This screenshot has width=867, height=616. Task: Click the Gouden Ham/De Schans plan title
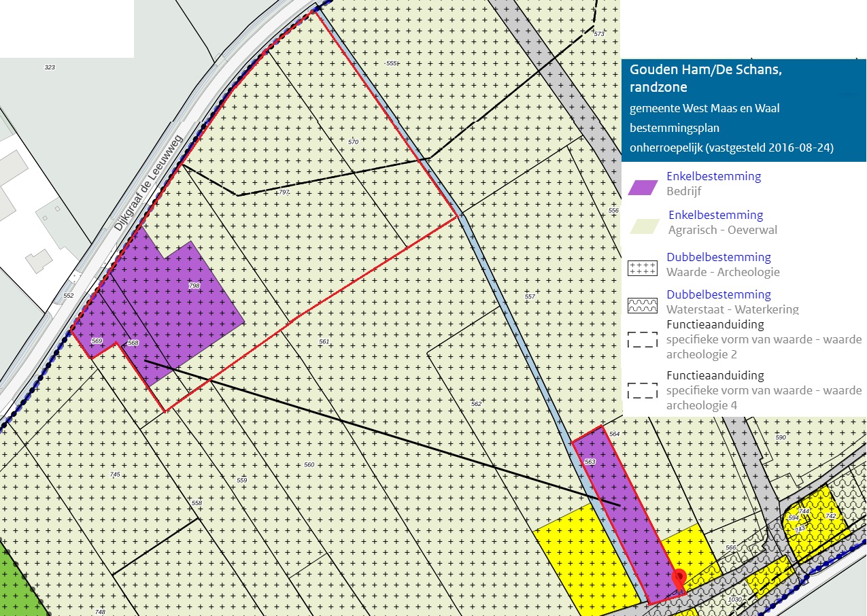pos(707,78)
